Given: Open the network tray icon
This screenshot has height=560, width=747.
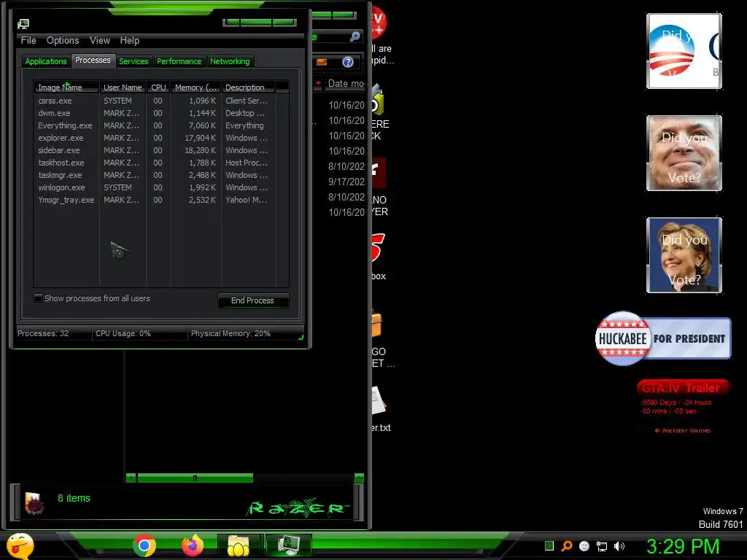Looking at the screenshot, I should click(602, 546).
